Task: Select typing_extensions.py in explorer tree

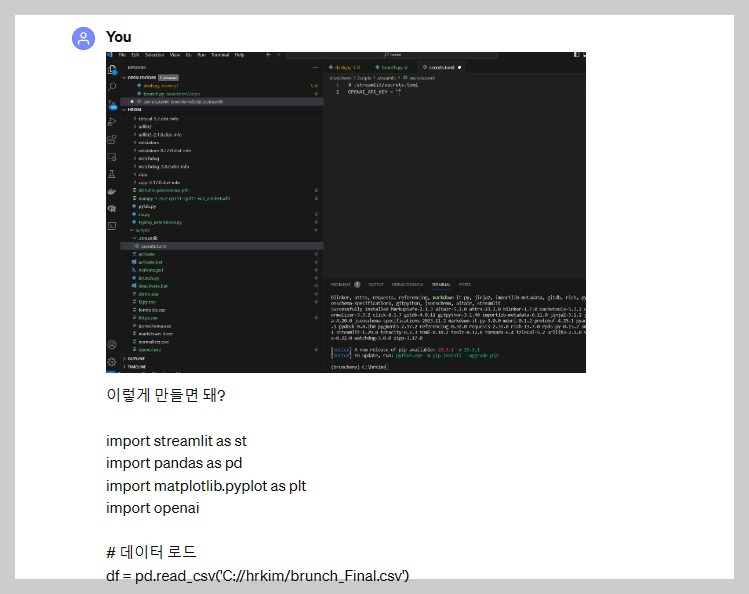Action: click(x=160, y=222)
